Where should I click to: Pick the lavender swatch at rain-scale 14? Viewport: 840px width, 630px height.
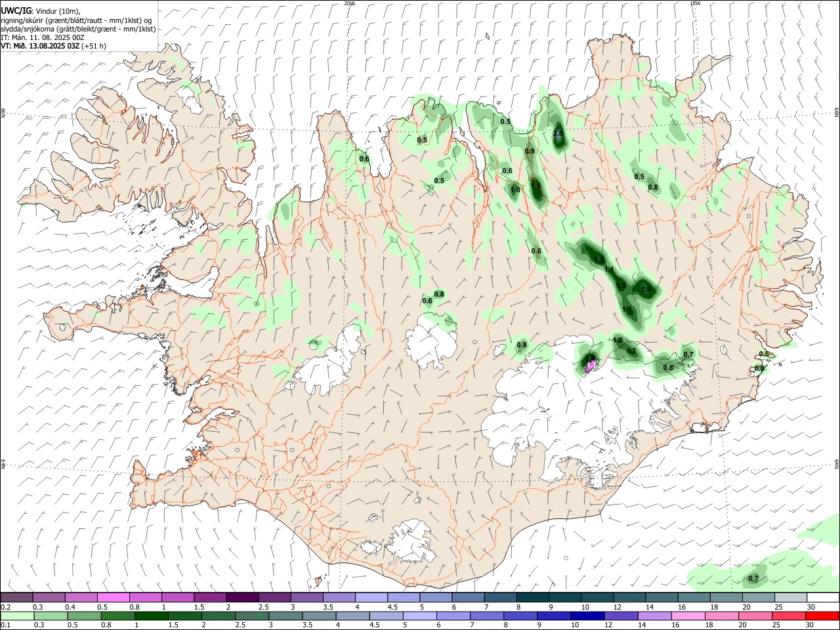[x=654, y=616]
